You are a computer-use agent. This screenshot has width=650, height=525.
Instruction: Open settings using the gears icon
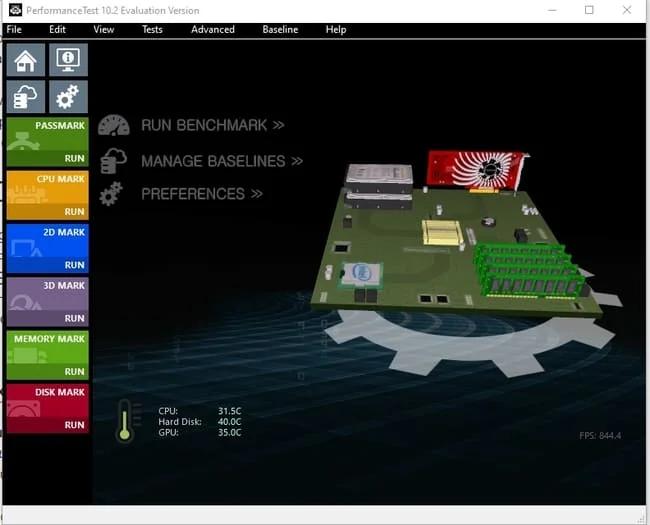click(x=68, y=97)
